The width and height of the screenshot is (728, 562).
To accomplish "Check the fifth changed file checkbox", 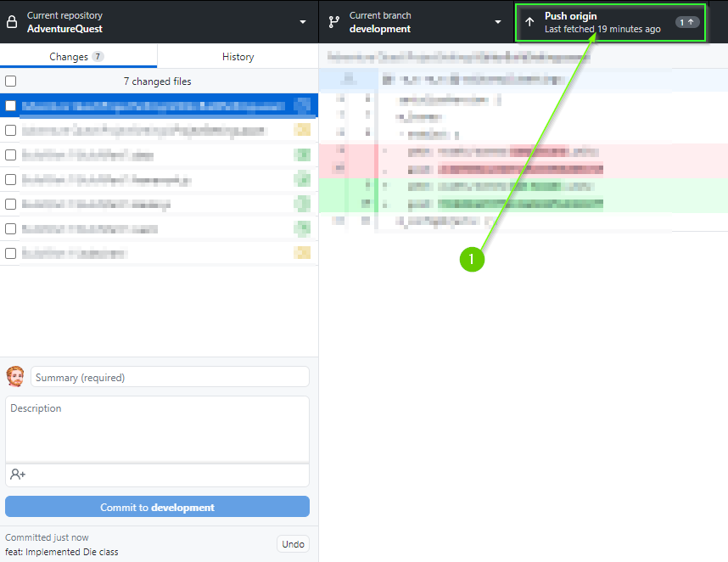I will tap(11, 205).
